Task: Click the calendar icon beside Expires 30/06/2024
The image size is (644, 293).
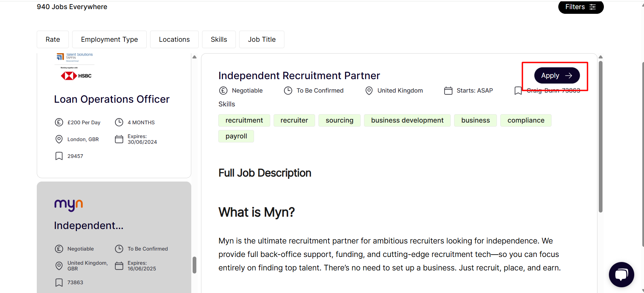Action: tap(119, 139)
